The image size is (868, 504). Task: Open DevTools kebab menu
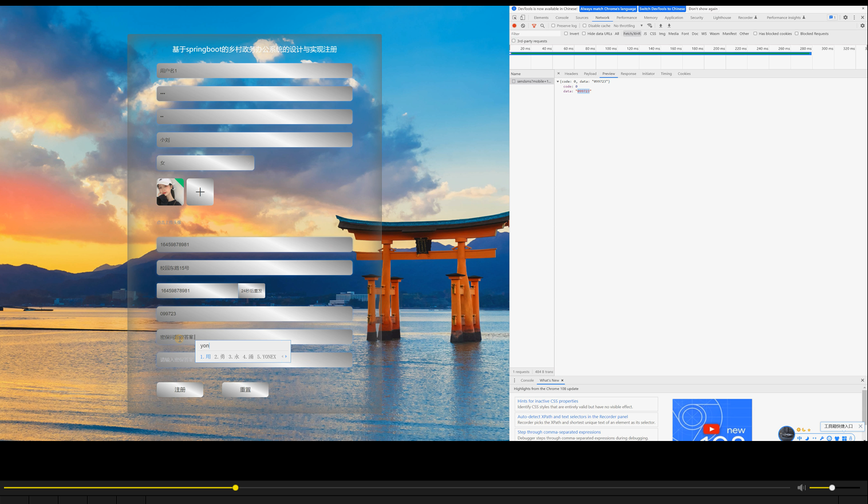click(x=854, y=18)
